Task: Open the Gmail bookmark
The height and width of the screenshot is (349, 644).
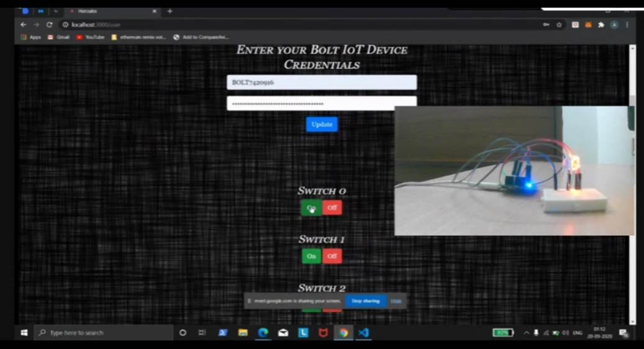Action: point(58,37)
